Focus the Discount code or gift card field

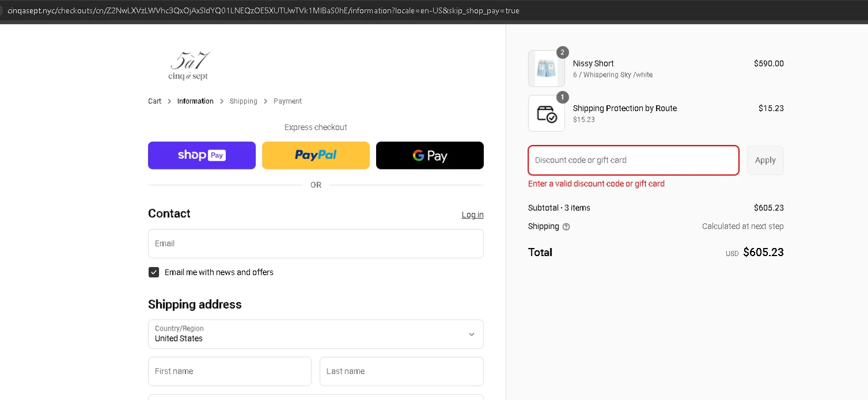[x=634, y=160]
